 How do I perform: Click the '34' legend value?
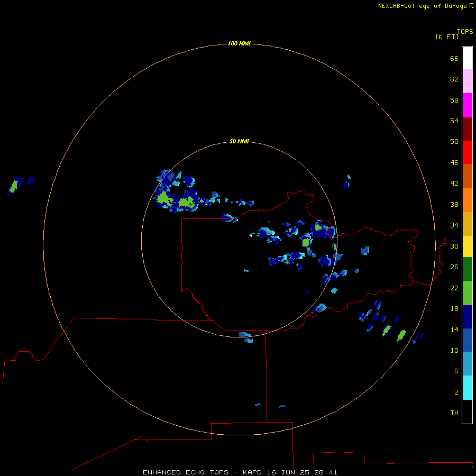[454, 225]
